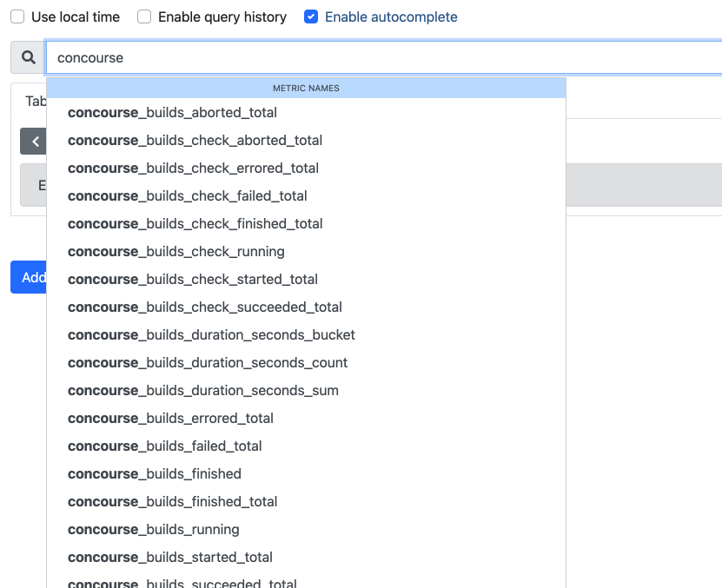This screenshot has height=588, width=722.
Task: Enable the Use local time checkbox
Action: pyautogui.click(x=17, y=17)
